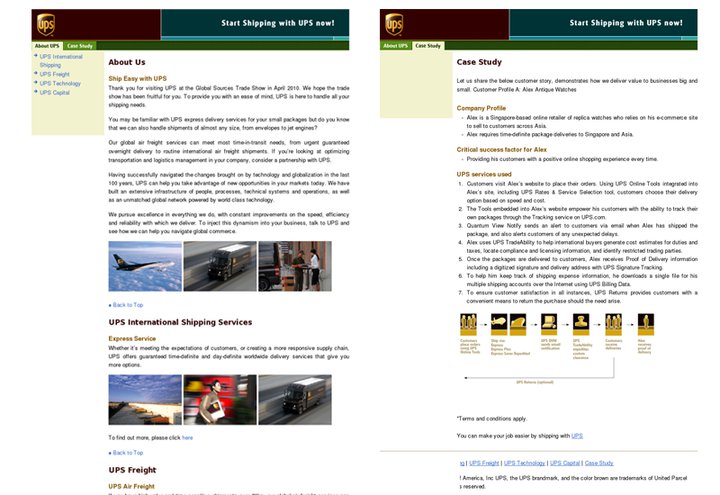Image resolution: width=720 pixels, height=495 pixels.
Task: Open the photo of the driver handing over a package
Action: click(295, 266)
